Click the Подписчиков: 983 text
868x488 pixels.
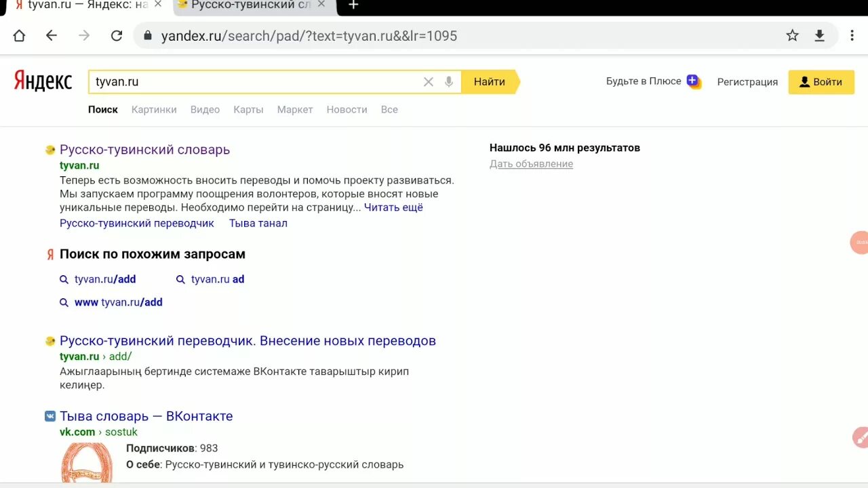[x=172, y=448]
